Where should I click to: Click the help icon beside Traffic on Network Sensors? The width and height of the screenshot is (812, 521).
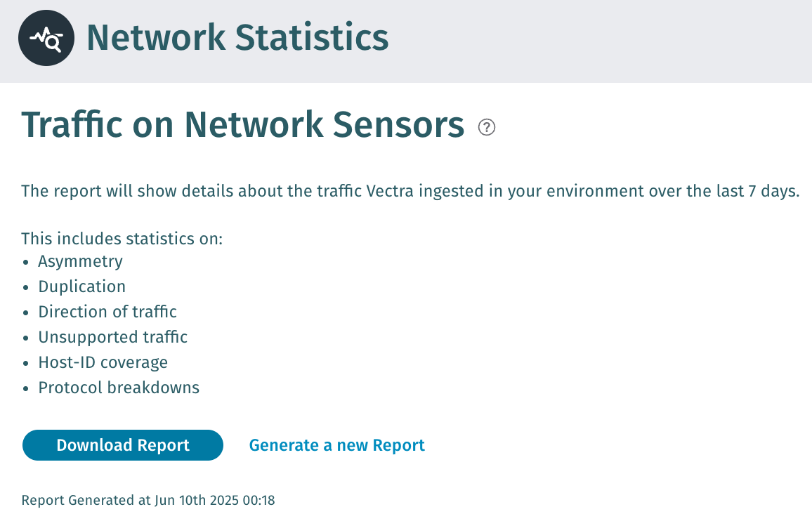tap(486, 127)
